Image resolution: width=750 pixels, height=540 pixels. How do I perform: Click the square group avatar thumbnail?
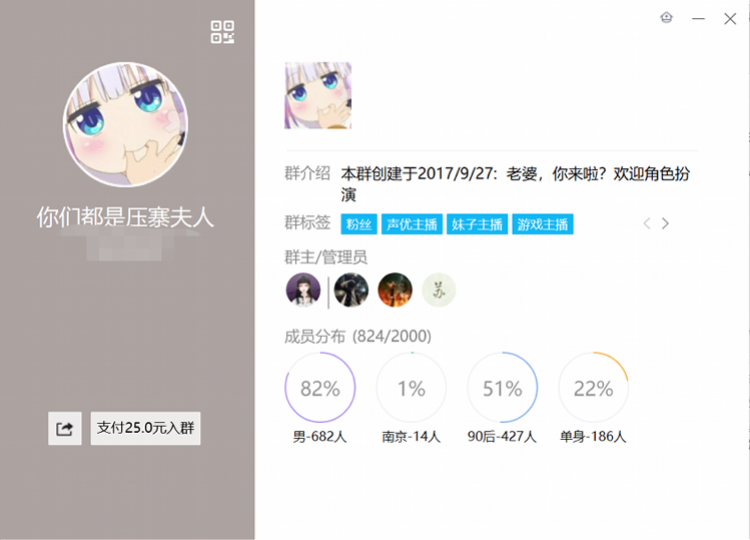[318, 95]
